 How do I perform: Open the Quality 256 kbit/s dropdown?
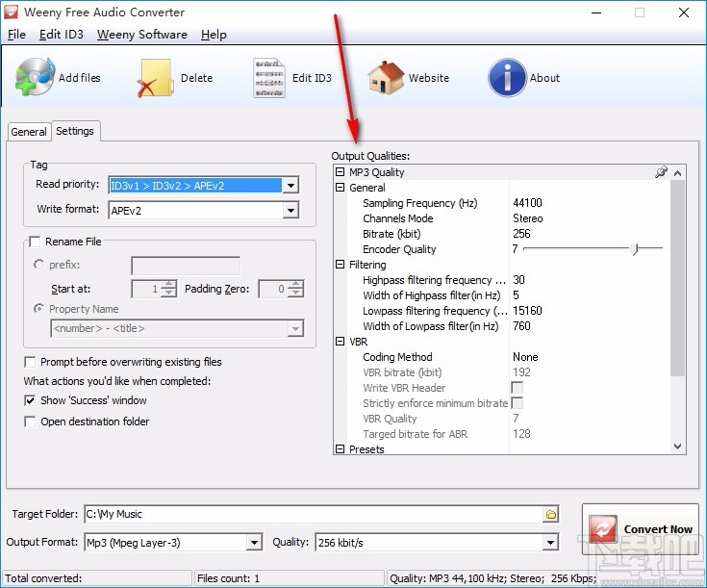tap(550, 542)
